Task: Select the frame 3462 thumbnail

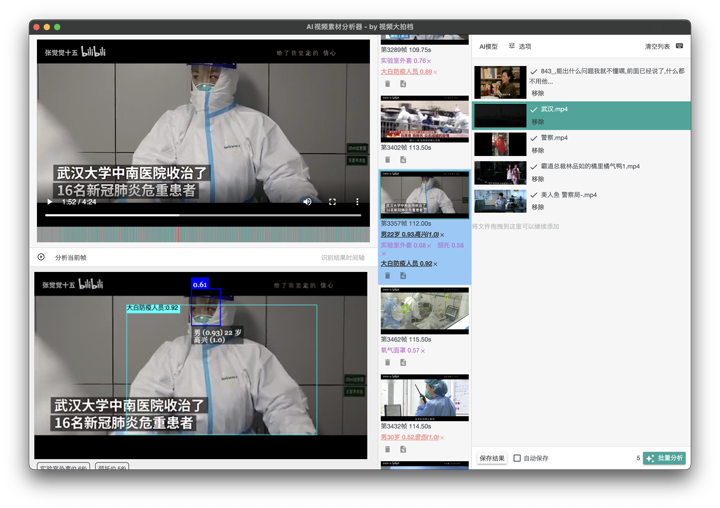Action: tap(425, 311)
